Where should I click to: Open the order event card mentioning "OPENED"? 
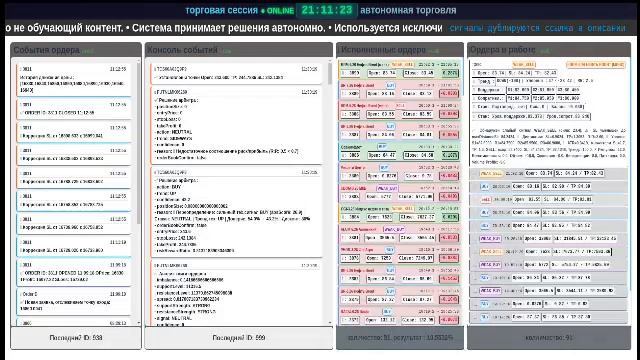coord(74,272)
